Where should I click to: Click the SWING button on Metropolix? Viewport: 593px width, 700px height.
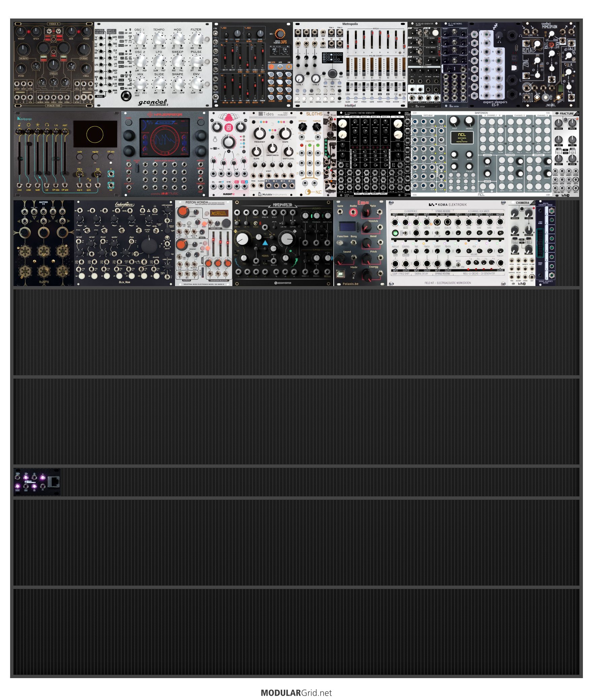[x=318, y=99]
